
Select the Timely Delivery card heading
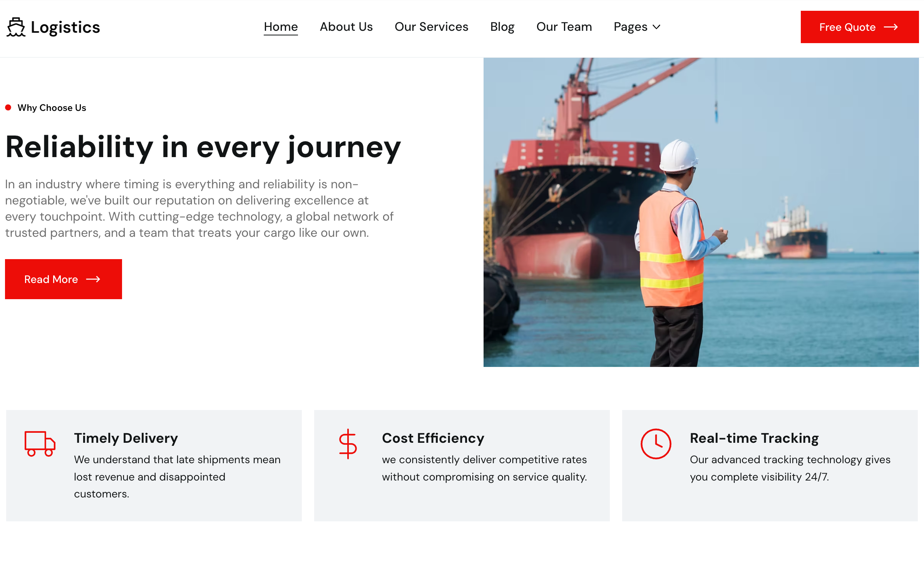[x=126, y=438]
